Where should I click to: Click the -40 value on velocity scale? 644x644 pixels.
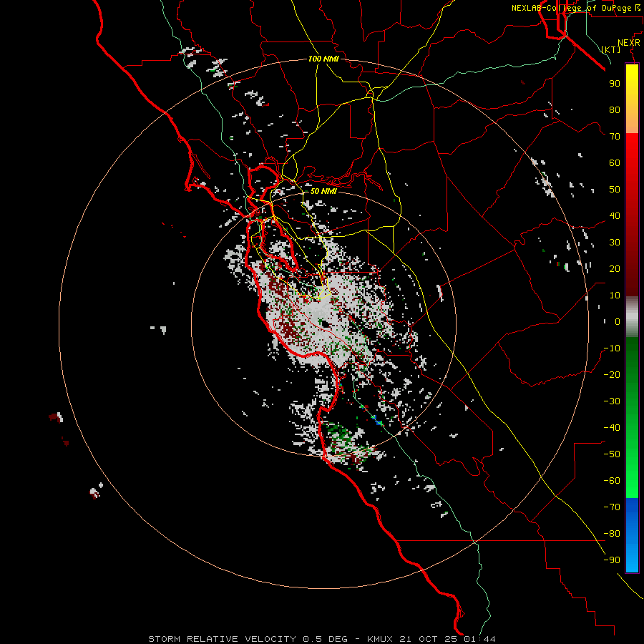click(612, 428)
